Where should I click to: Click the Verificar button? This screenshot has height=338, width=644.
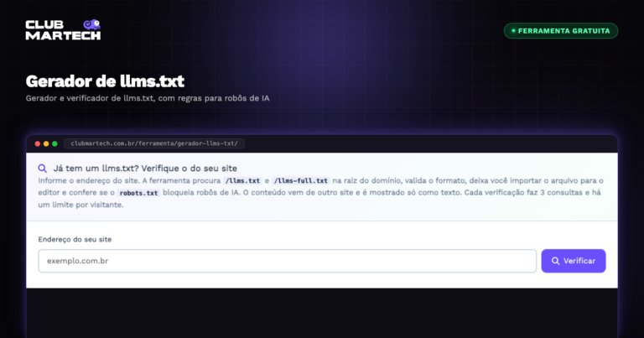click(x=574, y=261)
